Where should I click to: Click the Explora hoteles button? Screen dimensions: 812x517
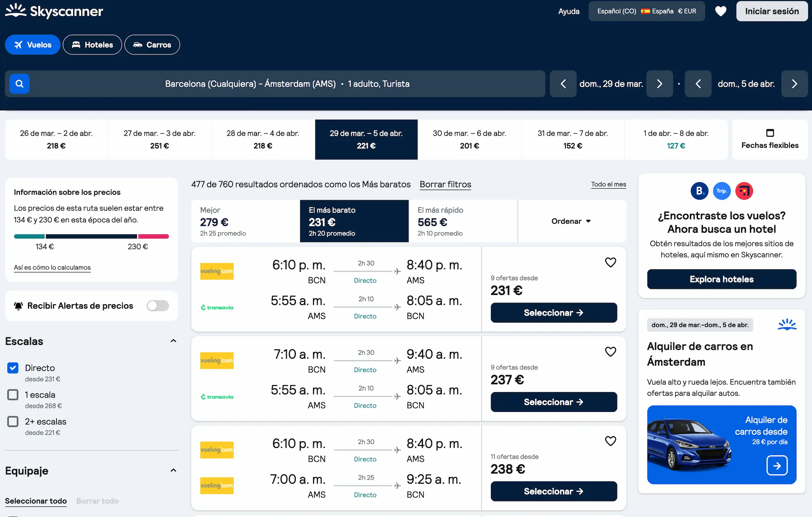721,279
